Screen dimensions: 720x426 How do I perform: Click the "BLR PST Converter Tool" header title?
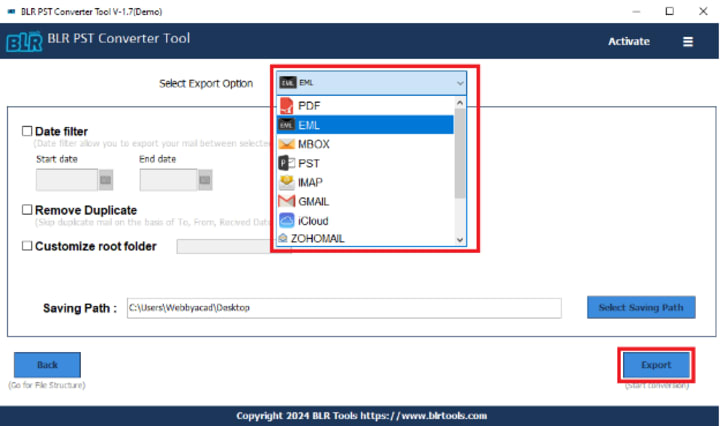(x=118, y=38)
